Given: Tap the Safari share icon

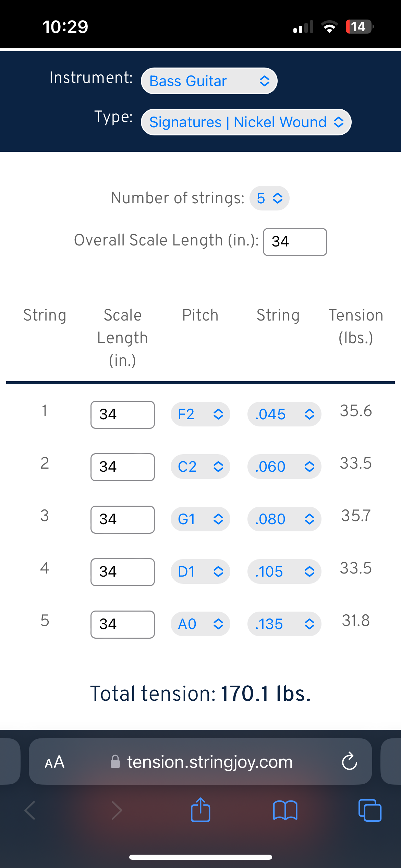Looking at the screenshot, I should click(x=200, y=810).
